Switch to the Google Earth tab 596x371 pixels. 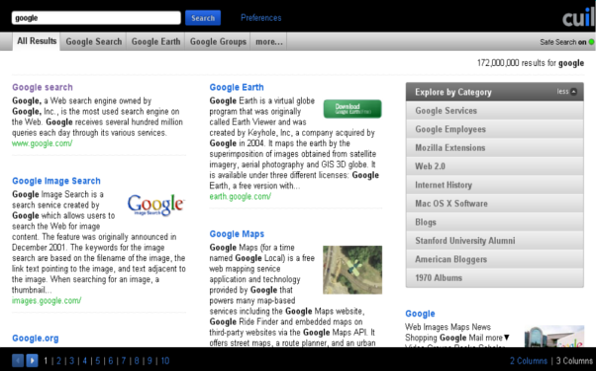coord(156,42)
